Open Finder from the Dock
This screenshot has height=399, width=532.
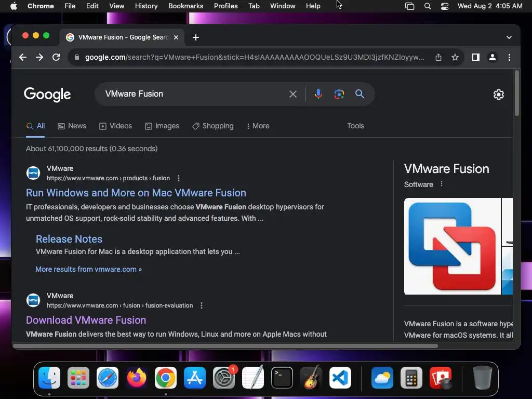pos(49,378)
